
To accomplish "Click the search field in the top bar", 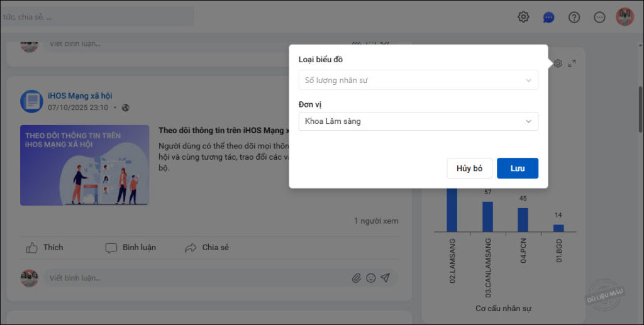I will pyautogui.click(x=97, y=17).
